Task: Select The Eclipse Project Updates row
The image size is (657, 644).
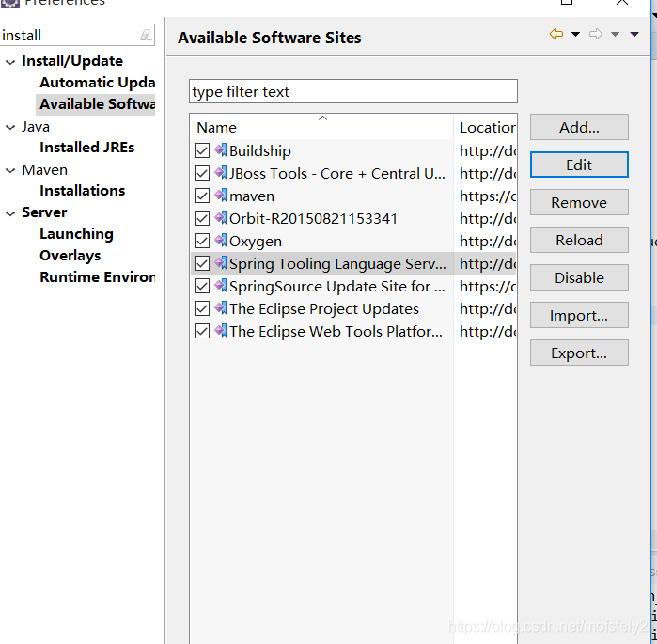Action: [x=324, y=308]
